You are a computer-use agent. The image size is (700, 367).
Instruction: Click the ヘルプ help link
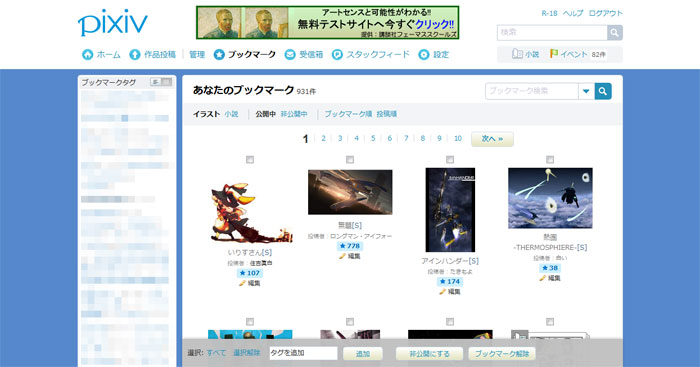[x=573, y=13]
